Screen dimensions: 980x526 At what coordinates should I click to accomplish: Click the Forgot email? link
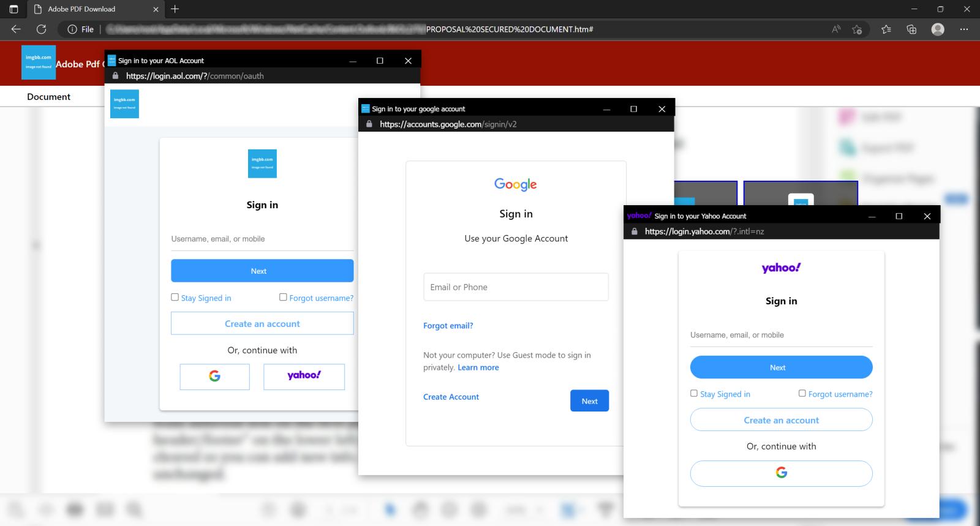click(x=448, y=326)
